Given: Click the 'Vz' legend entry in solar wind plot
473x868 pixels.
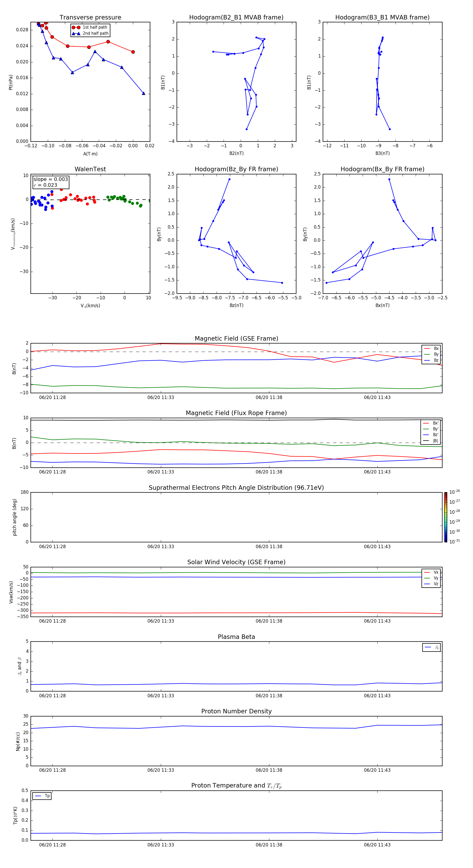Looking at the screenshot, I should coord(431,584).
